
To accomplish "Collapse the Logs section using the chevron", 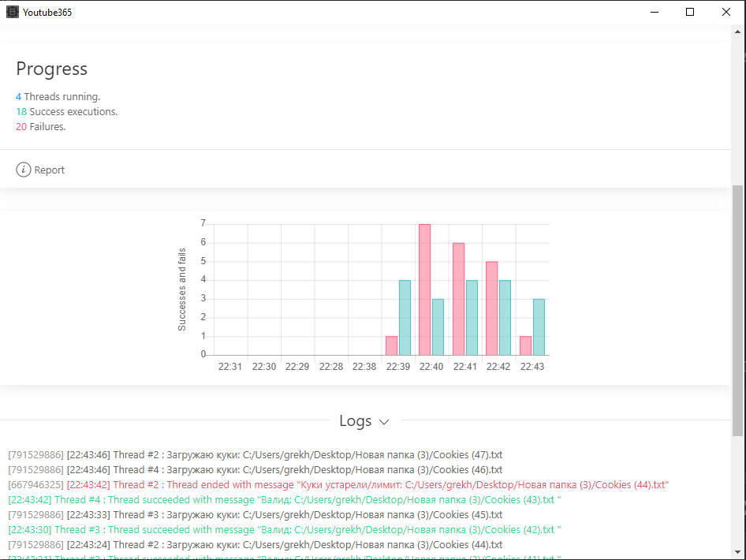I will click(x=384, y=422).
